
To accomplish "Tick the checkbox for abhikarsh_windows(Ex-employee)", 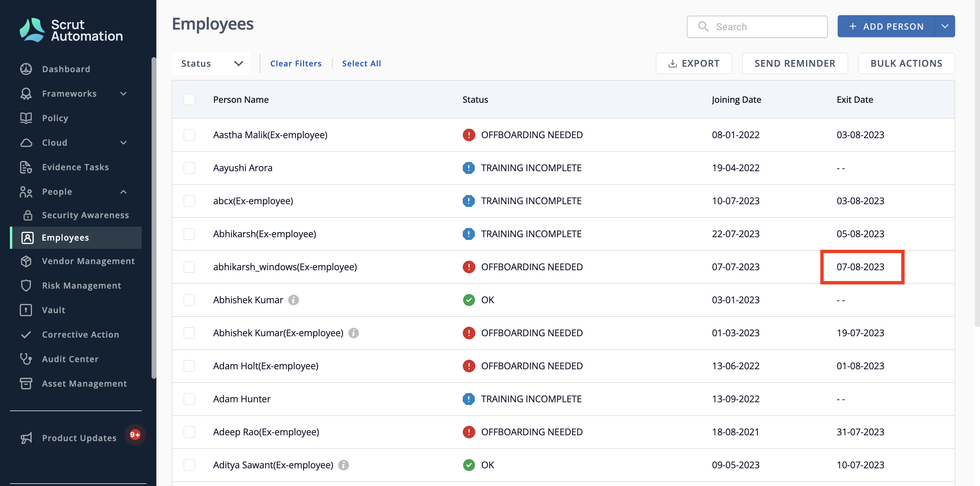I will pos(189,267).
